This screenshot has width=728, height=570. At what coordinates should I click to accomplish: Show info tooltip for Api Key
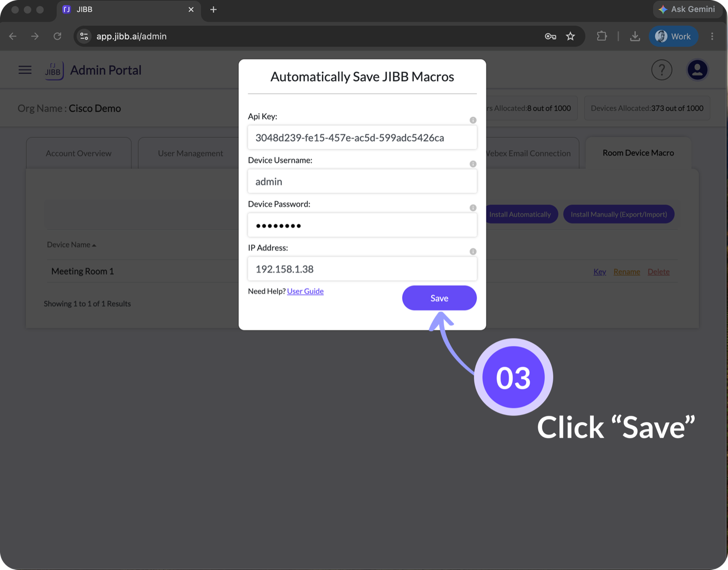click(473, 120)
